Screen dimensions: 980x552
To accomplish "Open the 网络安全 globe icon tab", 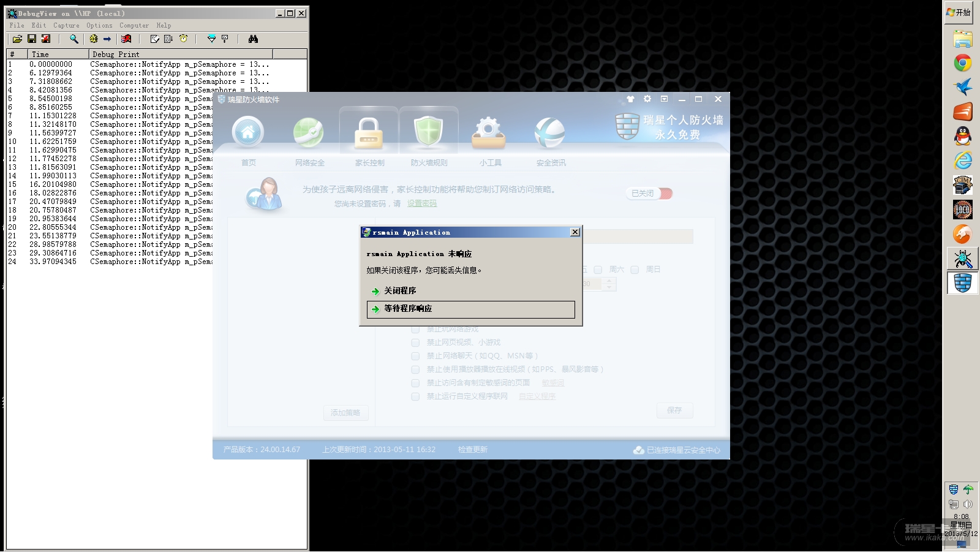I will click(309, 132).
